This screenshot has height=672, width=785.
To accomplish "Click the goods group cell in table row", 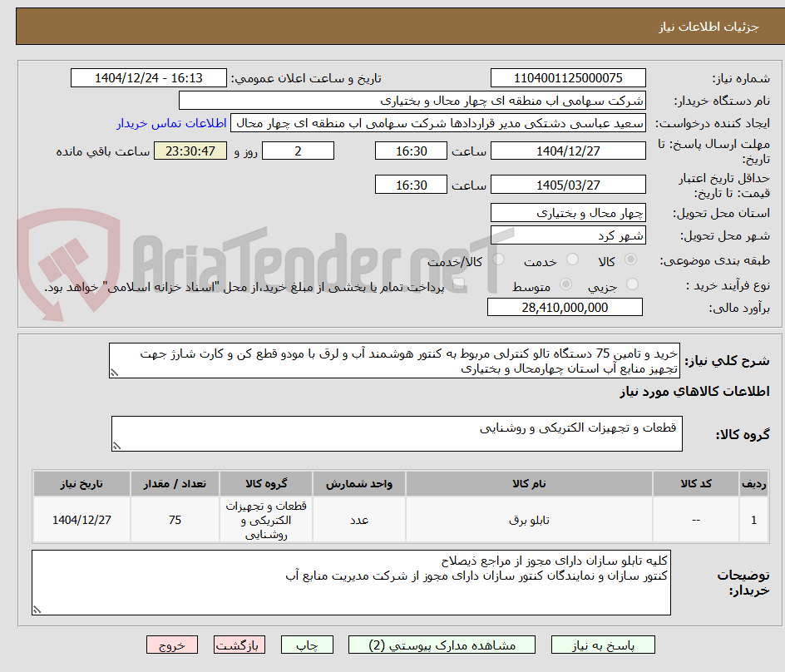I will pyautogui.click(x=266, y=520).
